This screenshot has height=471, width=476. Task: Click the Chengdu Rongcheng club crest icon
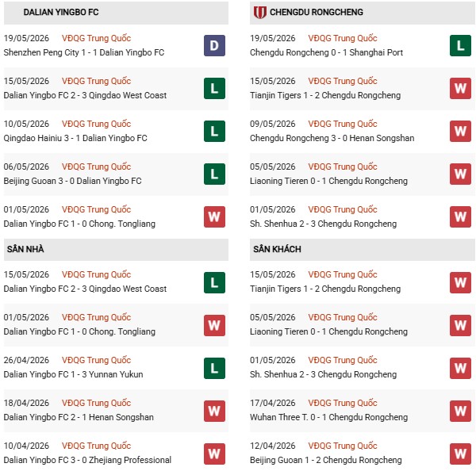tap(260, 13)
